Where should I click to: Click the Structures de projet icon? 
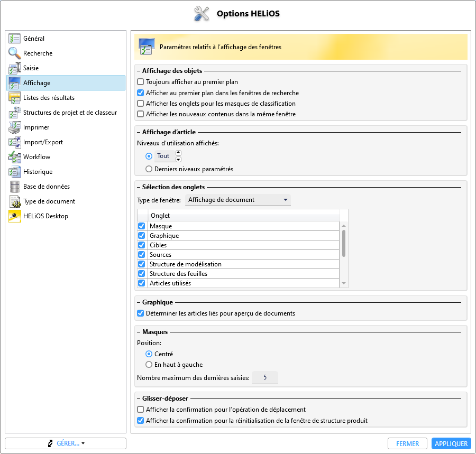pyautogui.click(x=15, y=113)
